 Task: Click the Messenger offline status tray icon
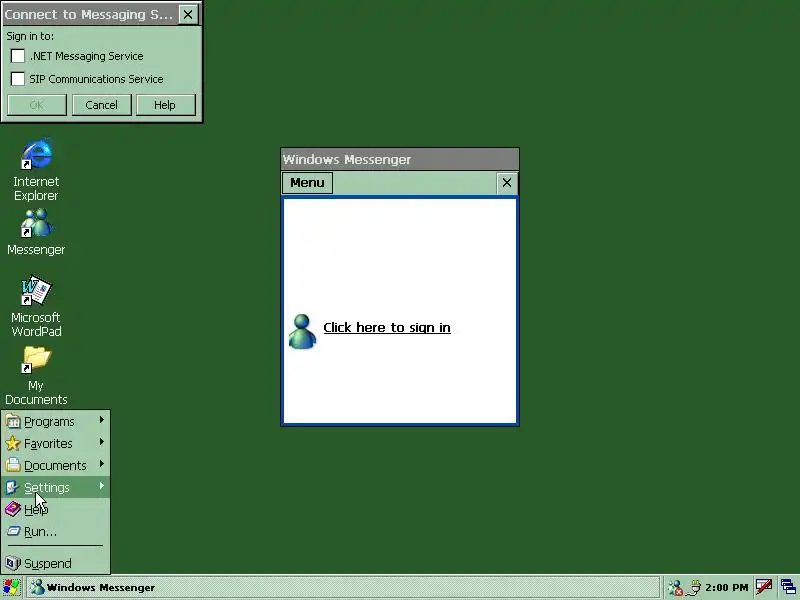click(676, 588)
